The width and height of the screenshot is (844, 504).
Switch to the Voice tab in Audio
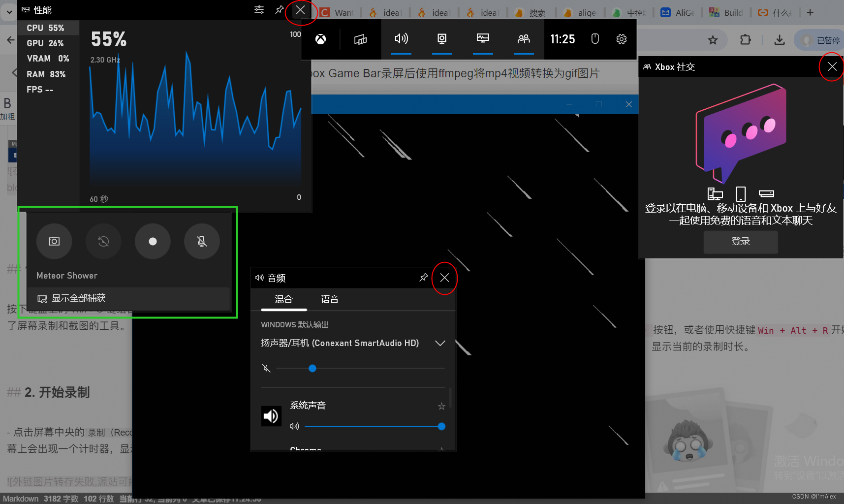click(330, 299)
